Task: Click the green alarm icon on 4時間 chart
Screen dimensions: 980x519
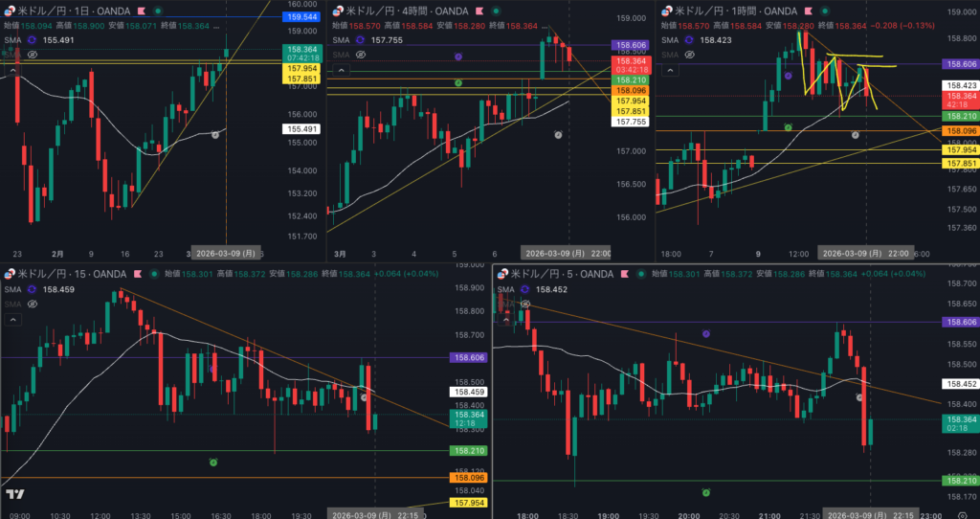Action: (458, 82)
